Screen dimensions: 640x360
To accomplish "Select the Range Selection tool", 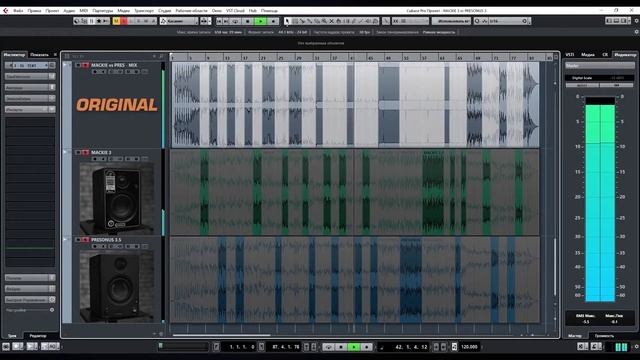I will (x=295, y=21).
